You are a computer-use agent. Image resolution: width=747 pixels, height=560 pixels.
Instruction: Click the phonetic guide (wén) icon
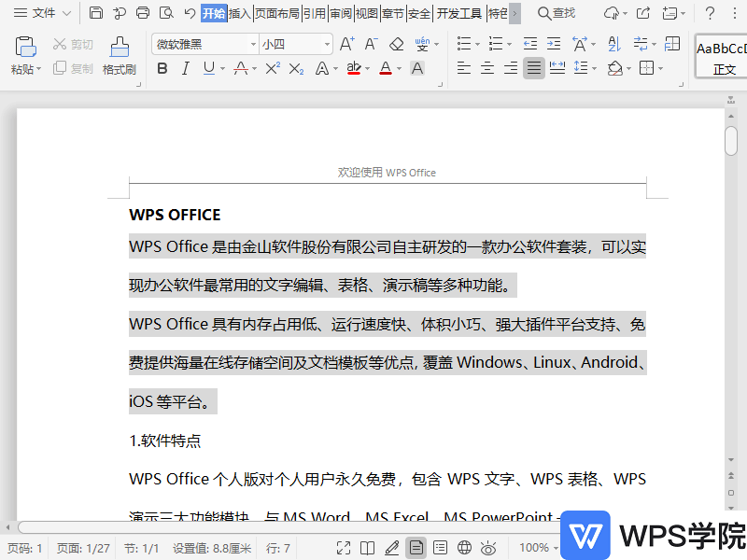[422, 44]
